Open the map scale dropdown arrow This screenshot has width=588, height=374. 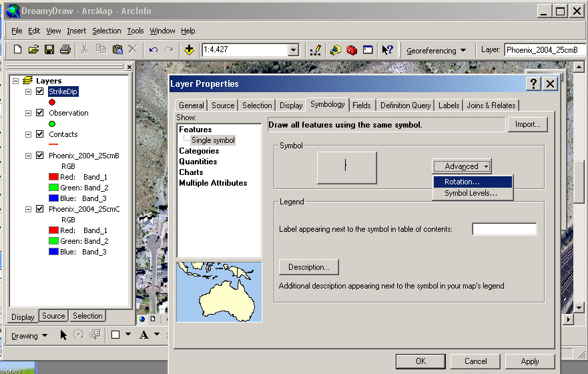point(293,49)
